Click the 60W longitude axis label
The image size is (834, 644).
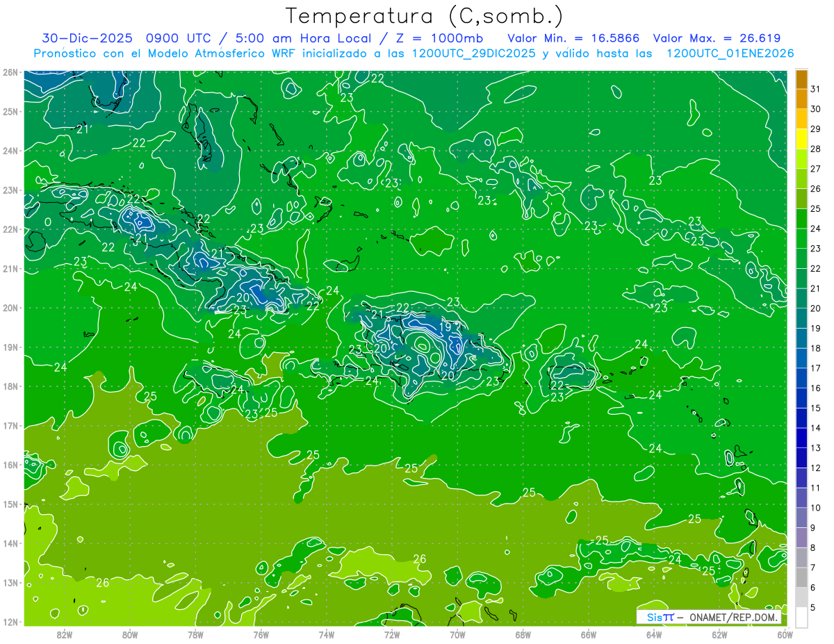tap(785, 634)
